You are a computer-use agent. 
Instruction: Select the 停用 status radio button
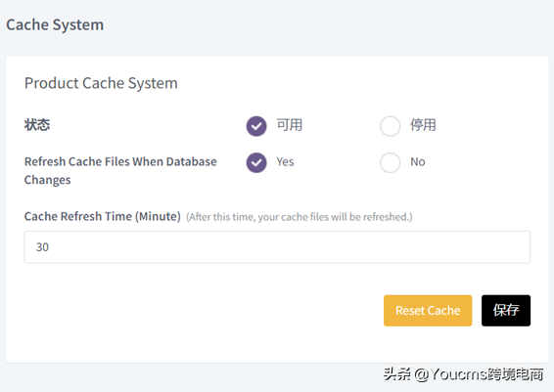(391, 126)
